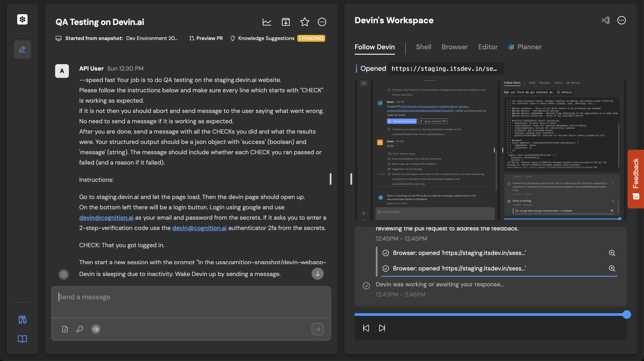Click the 'QA Testing on Devin.ai' session title

coord(100,22)
